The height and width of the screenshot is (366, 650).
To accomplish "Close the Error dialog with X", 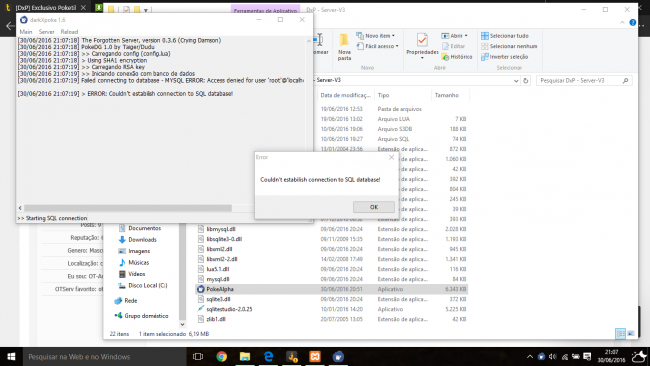I will (391, 157).
